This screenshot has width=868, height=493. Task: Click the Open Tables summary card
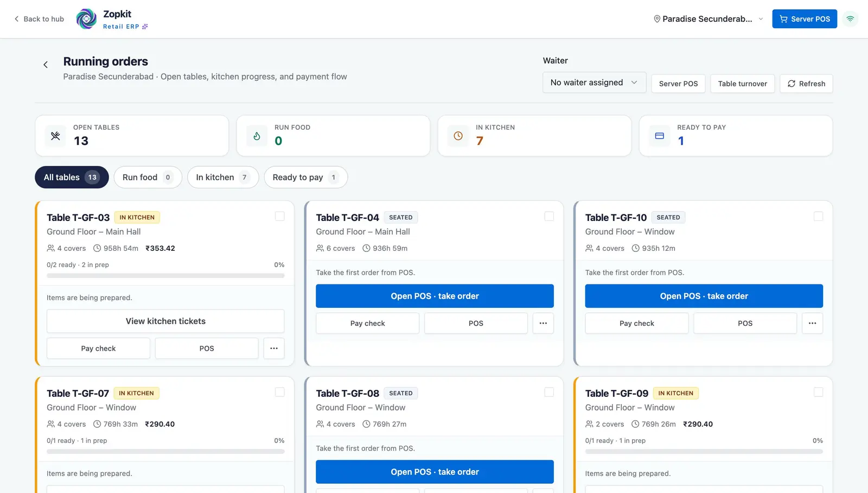(132, 136)
